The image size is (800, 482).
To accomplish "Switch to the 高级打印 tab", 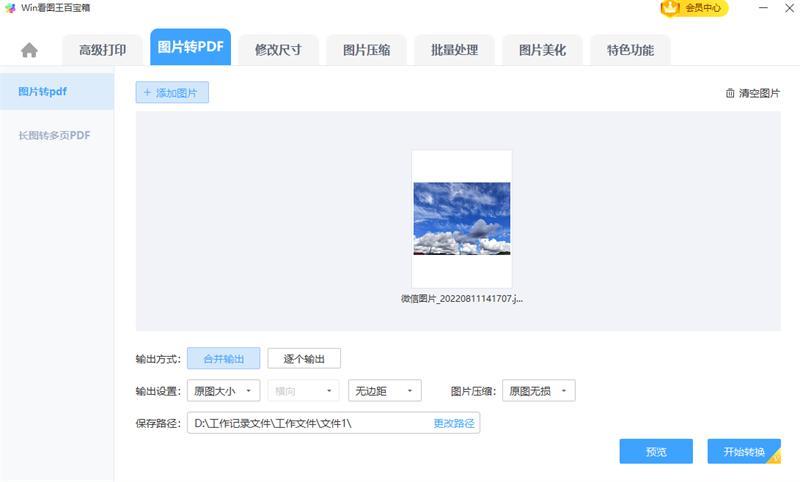I will tap(103, 50).
